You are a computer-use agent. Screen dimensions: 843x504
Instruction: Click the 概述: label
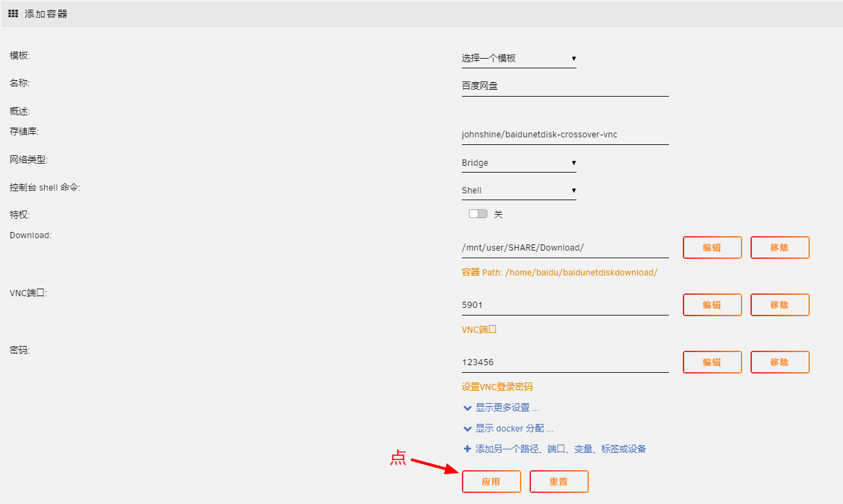pos(20,111)
